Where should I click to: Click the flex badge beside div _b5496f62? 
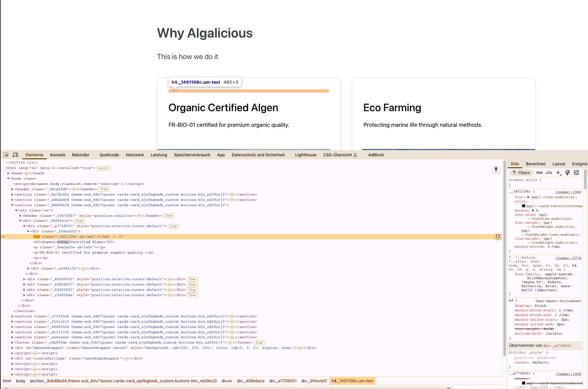coord(193,279)
